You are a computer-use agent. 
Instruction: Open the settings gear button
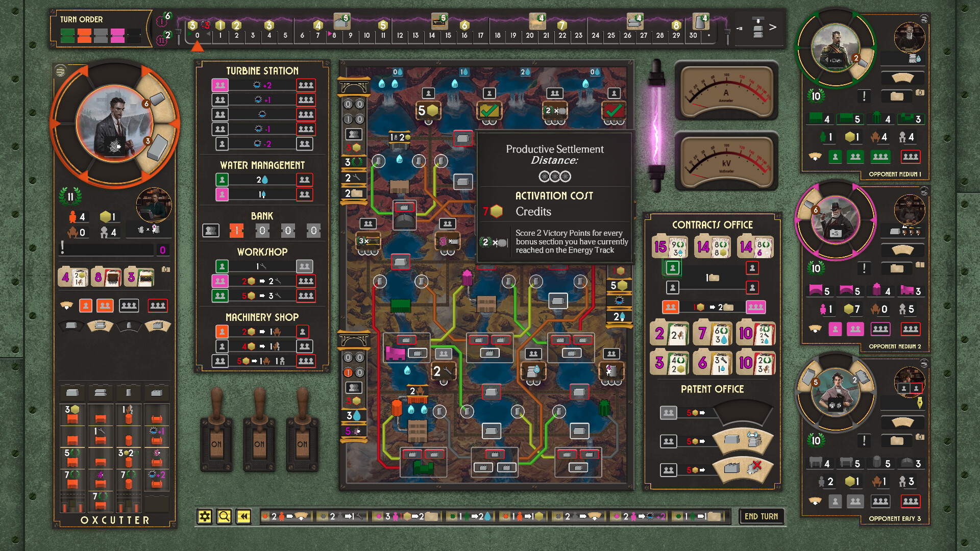pyautogui.click(x=205, y=517)
